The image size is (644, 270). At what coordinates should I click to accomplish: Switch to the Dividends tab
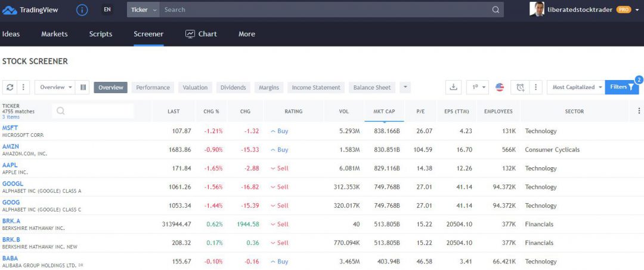pos(233,87)
